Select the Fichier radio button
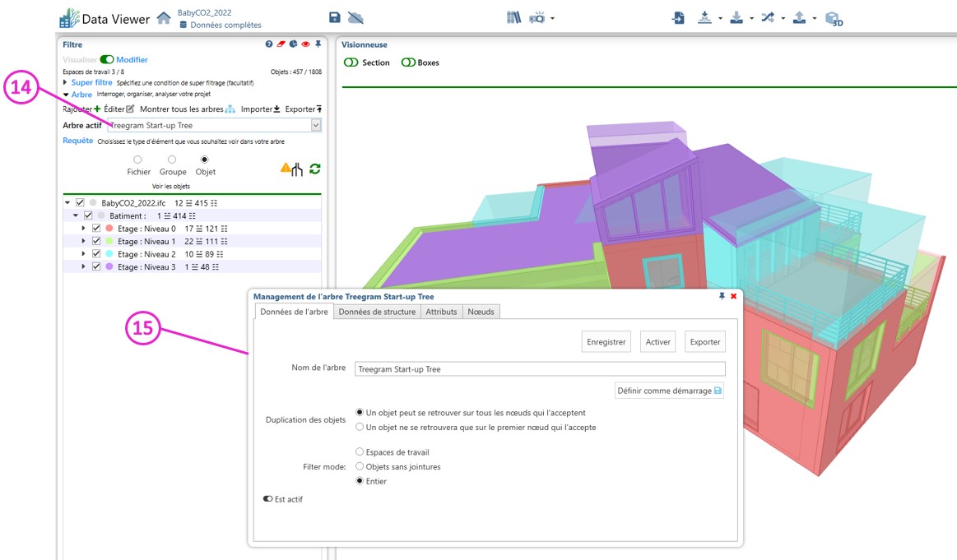Screen dimensions: 957x560 (137, 160)
